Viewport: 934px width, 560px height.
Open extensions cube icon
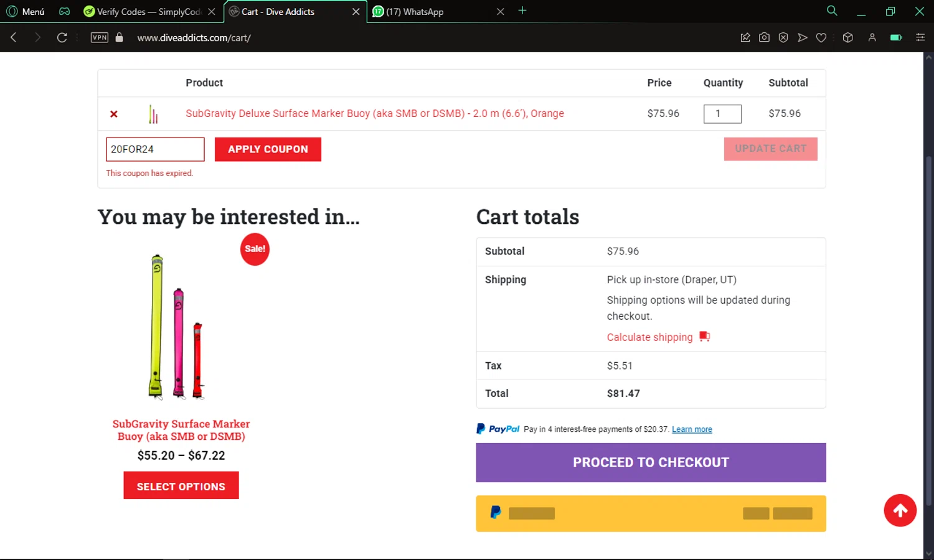[847, 37]
